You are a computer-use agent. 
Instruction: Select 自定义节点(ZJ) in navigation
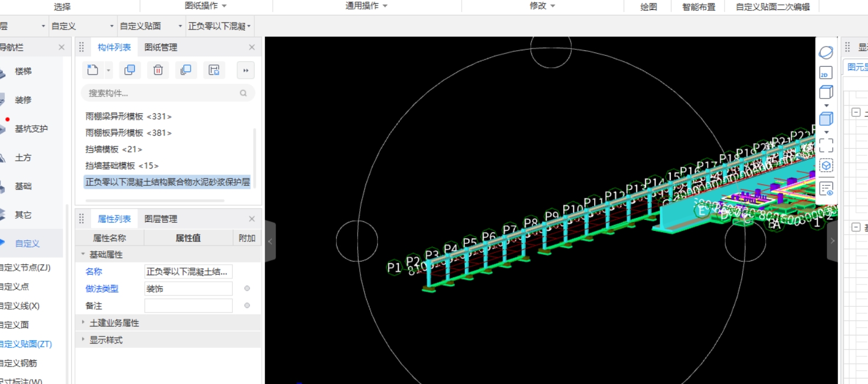pyautogui.click(x=25, y=267)
